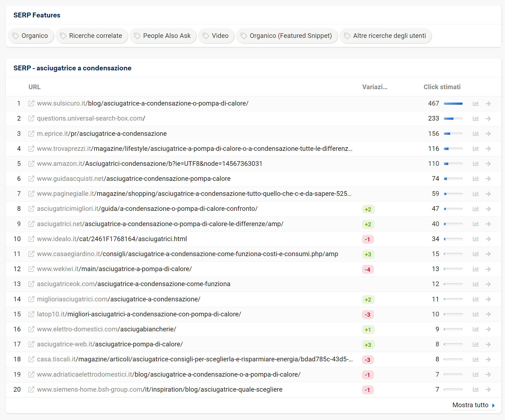Open external link icon for casaegiardino.it row
This screenshot has width=505, height=420.
tap(31, 254)
